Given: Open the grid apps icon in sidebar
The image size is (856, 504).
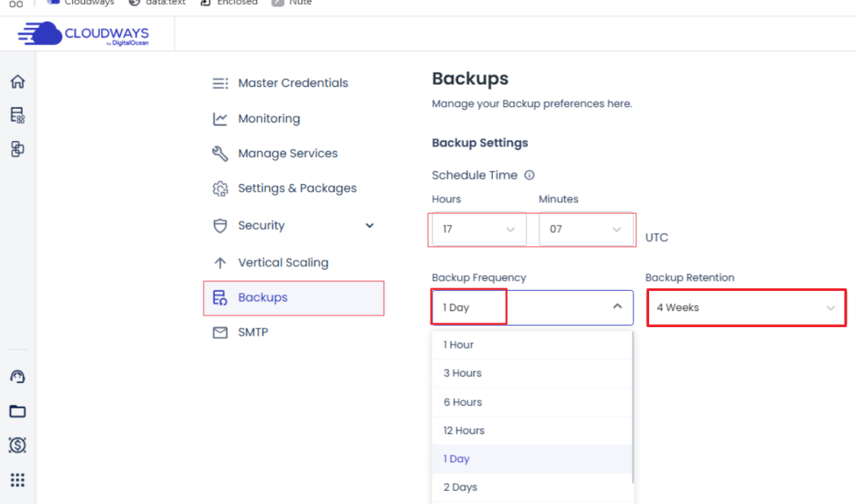Looking at the screenshot, I should [x=18, y=480].
